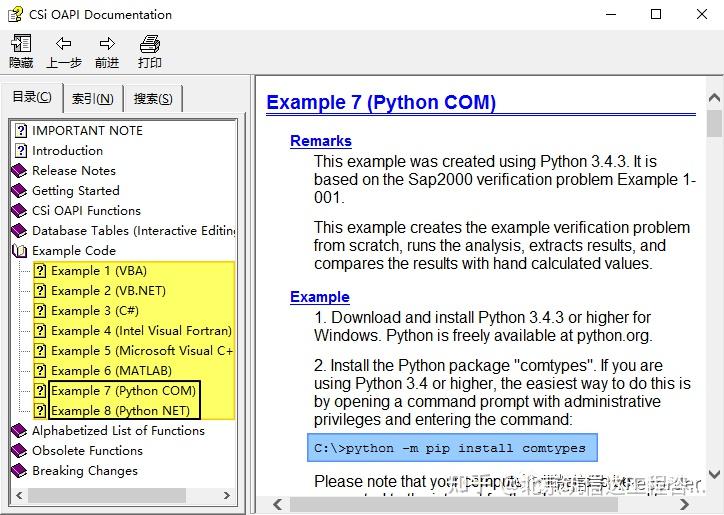The height and width of the screenshot is (515, 724).
Task: Click the Breaking Changes book icon
Action: (19, 471)
